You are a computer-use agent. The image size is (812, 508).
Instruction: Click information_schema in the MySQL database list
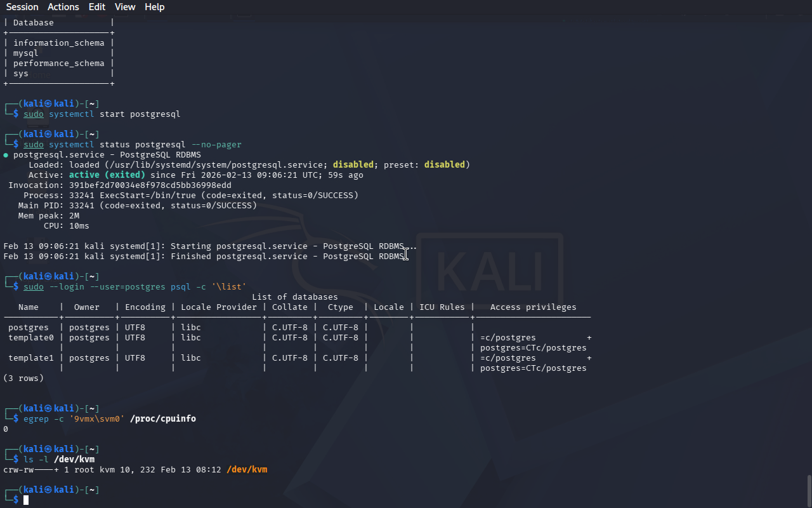[x=59, y=43]
